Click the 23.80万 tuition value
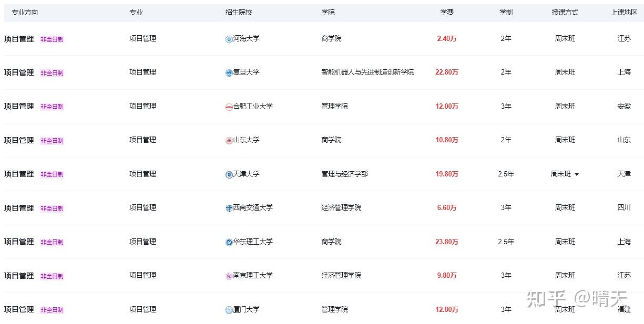The width and height of the screenshot is (644, 324). point(447,242)
